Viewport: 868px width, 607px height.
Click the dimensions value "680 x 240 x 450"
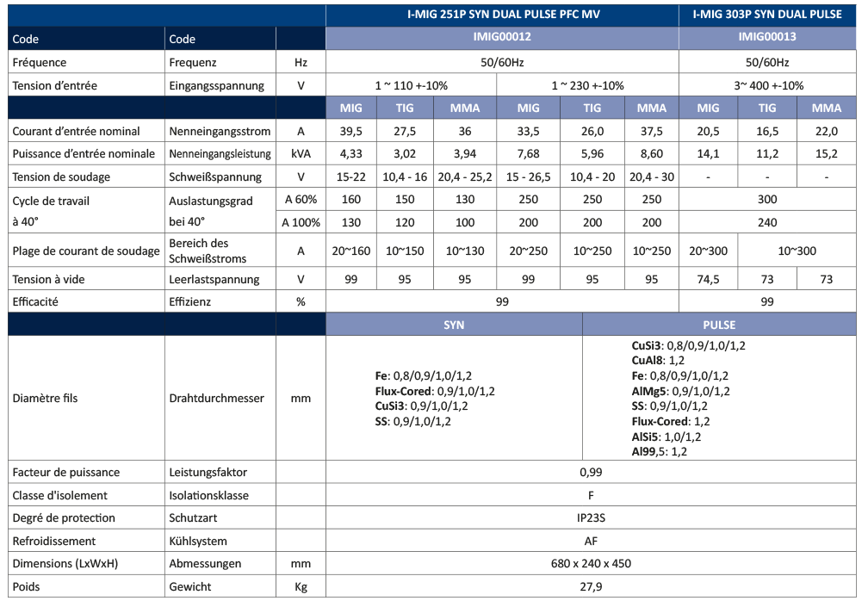click(x=591, y=564)
